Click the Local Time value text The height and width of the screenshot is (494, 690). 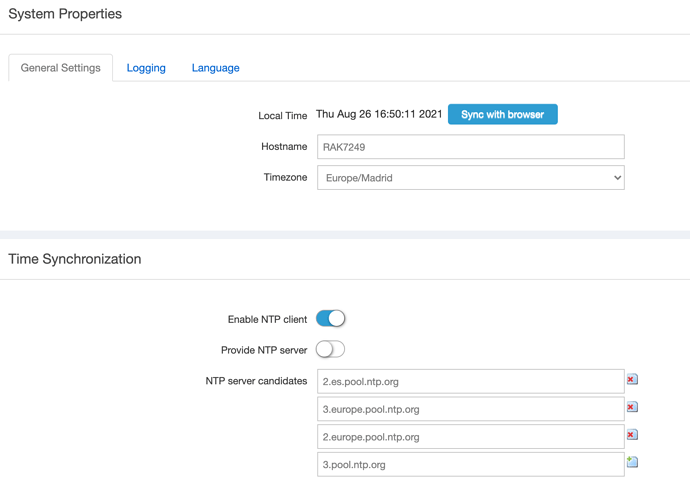pos(379,115)
